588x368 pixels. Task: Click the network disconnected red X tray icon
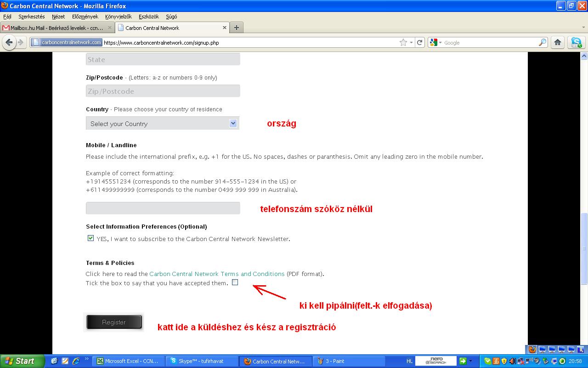click(520, 362)
